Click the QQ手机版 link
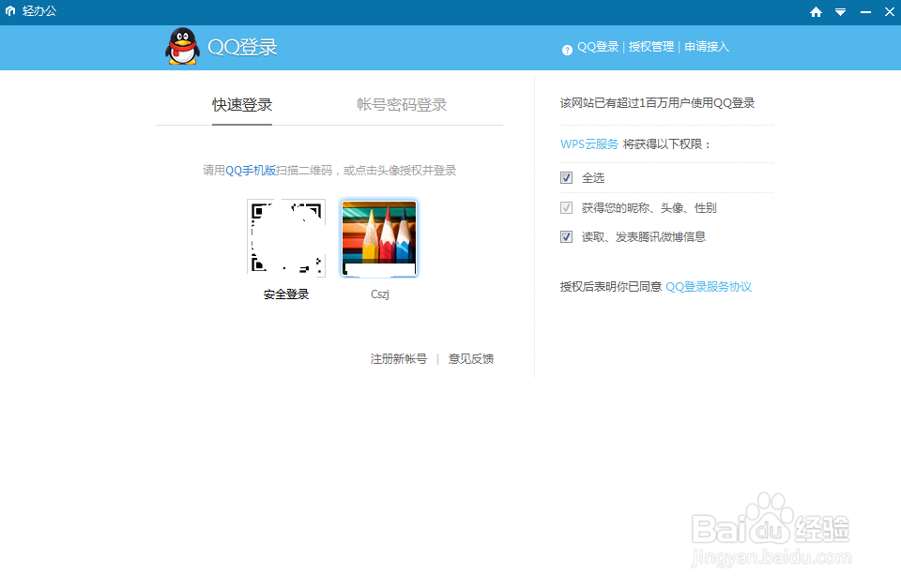Image resolution: width=901 pixels, height=588 pixels. 251,171
